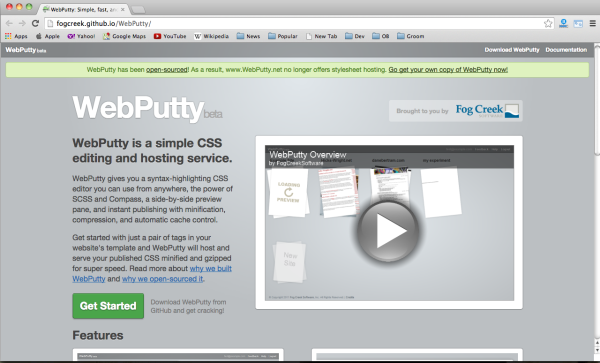Image resolution: width=600 pixels, height=363 pixels.
Task: Click the WebPutty Overview video title
Action: 308,155
